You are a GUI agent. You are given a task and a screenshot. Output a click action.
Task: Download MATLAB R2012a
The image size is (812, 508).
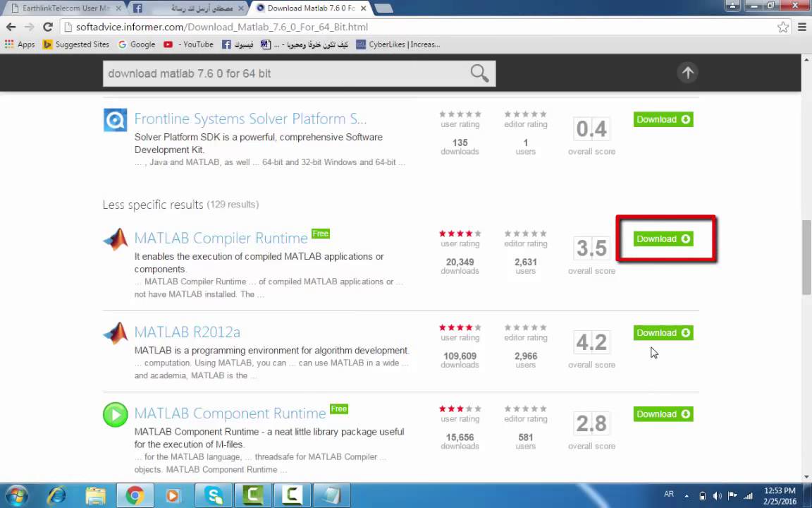tap(663, 332)
